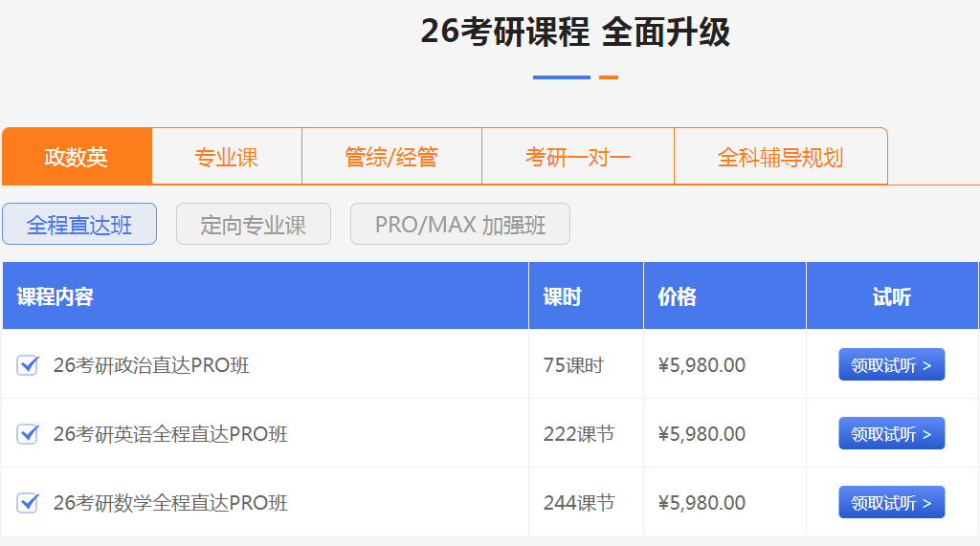Get trial lesson for the 英语 course

coord(891,434)
